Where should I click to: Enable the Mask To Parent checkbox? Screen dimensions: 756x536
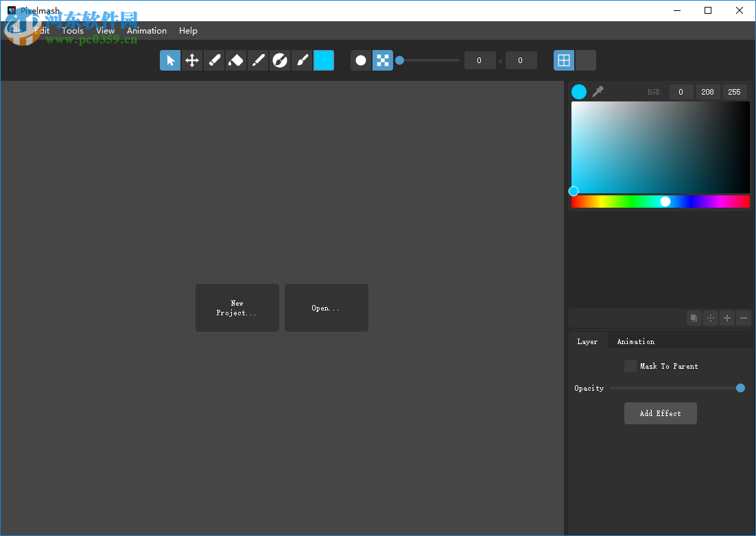click(x=630, y=365)
